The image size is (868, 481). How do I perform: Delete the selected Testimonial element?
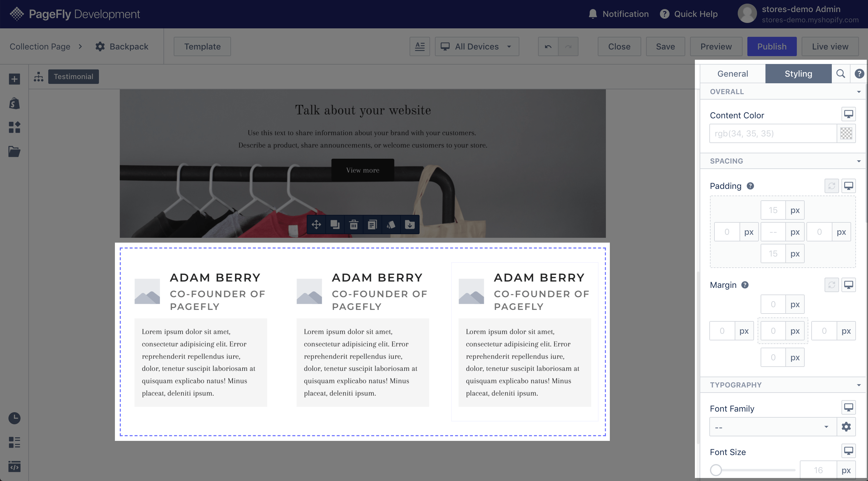[353, 225]
